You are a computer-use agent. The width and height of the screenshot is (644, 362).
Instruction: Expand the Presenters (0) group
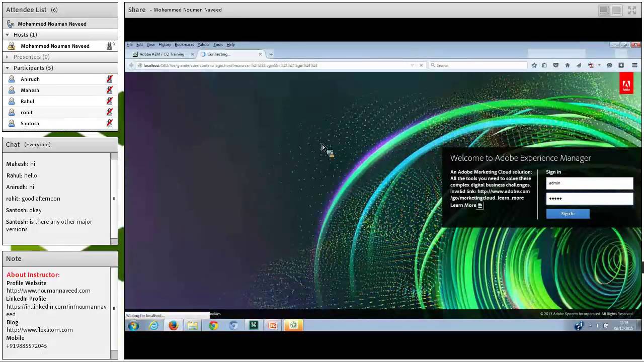7,57
